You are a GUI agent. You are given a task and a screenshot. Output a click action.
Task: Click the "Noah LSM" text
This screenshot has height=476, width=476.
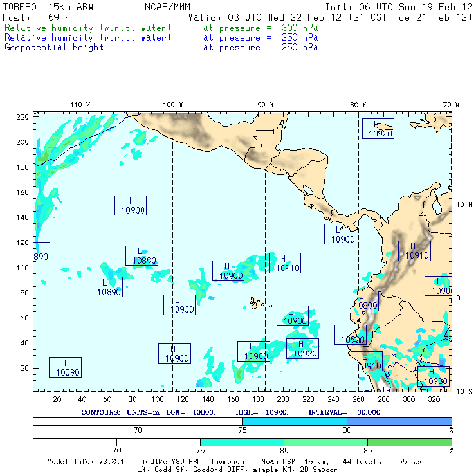pos(279,462)
